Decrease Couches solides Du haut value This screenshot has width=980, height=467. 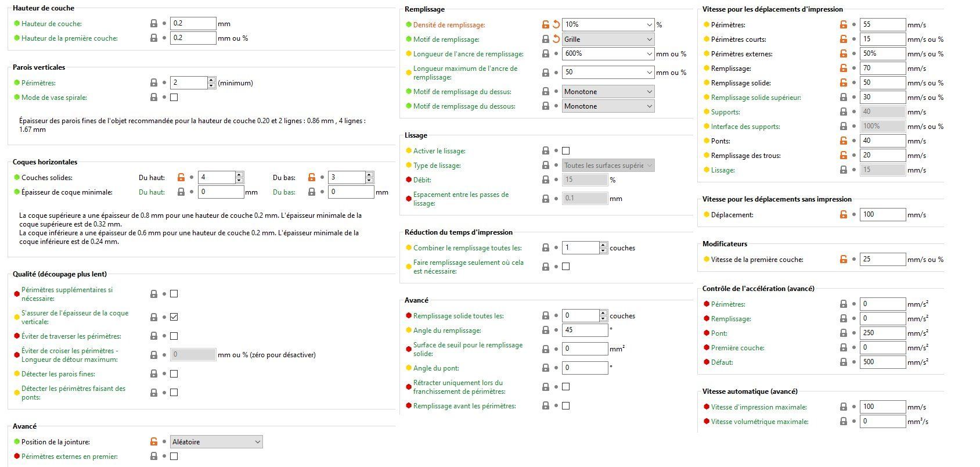click(239, 181)
